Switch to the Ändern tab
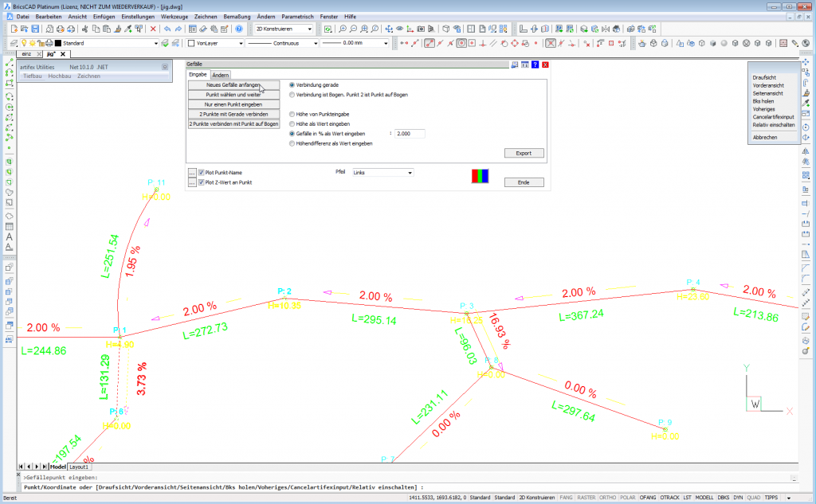The image size is (816, 504). 221,74
